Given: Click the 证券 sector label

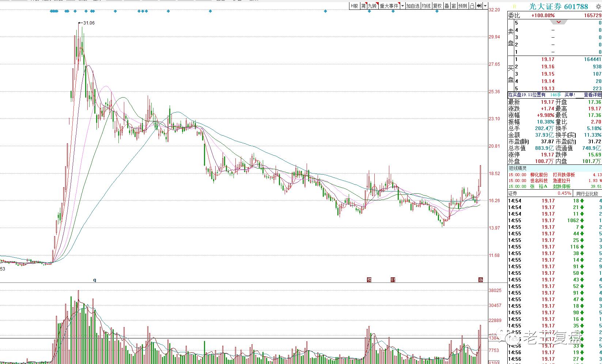Looking at the screenshot, I should tap(513, 193).
